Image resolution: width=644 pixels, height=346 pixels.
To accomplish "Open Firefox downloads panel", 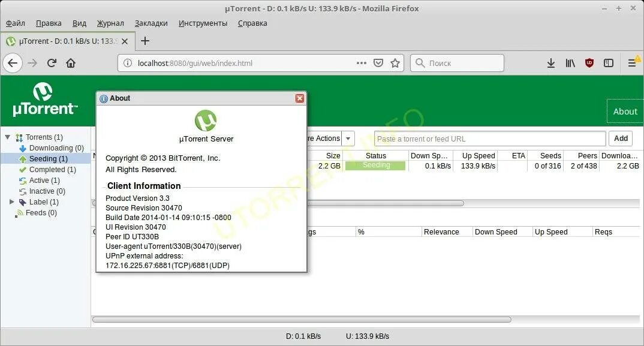I will click(551, 63).
